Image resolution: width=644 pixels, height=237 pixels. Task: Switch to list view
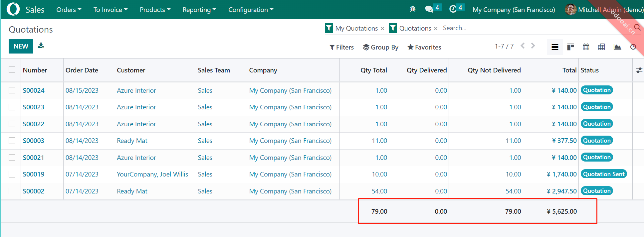pyautogui.click(x=555, y=47)
